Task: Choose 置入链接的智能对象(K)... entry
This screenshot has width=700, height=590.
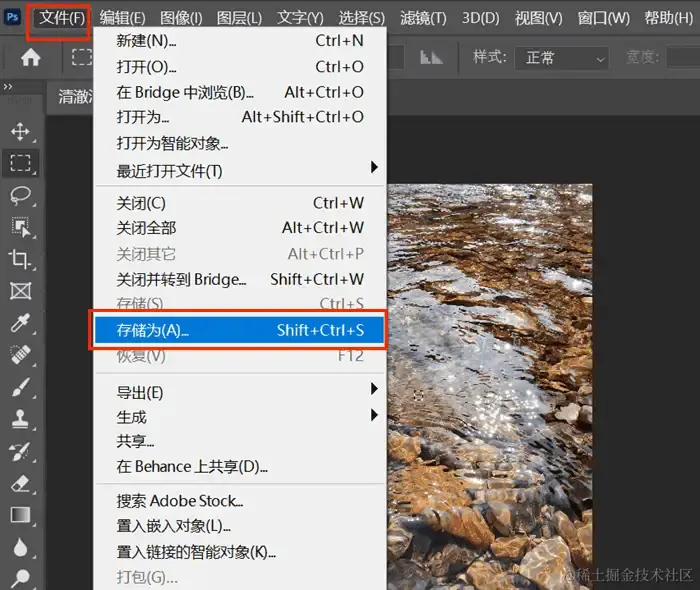Action: point(240,552)
